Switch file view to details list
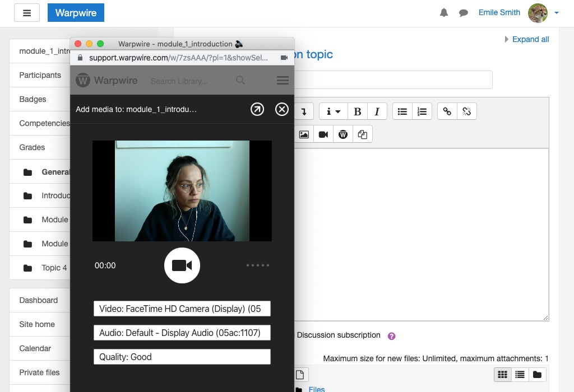574x392 pixels. (x=520, y=375)
